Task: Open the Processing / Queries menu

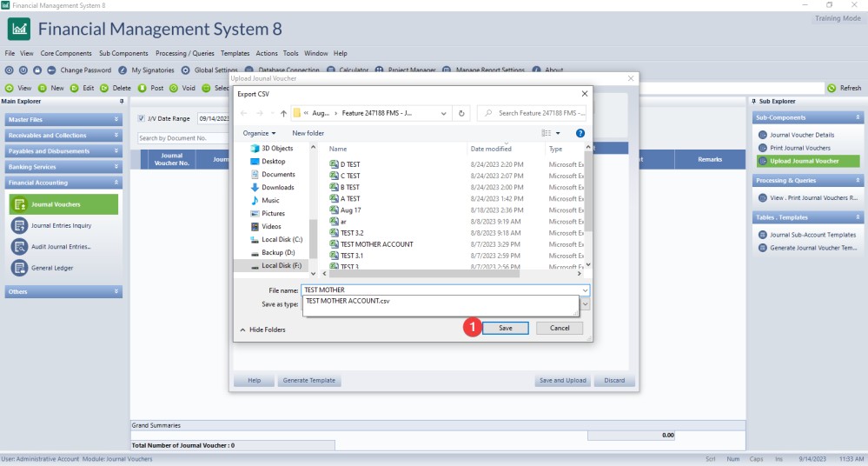Action: coord(185,53)
